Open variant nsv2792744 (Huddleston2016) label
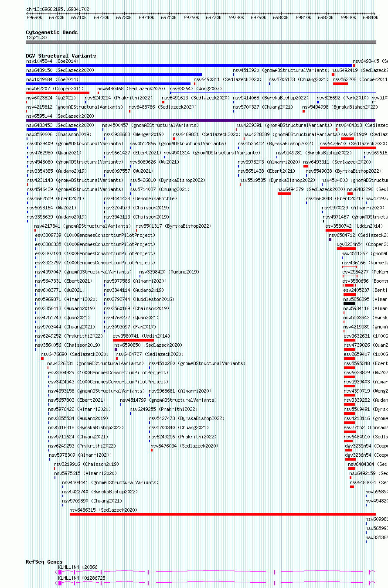This screenshot has height=588, width=388. click(139, 299)
